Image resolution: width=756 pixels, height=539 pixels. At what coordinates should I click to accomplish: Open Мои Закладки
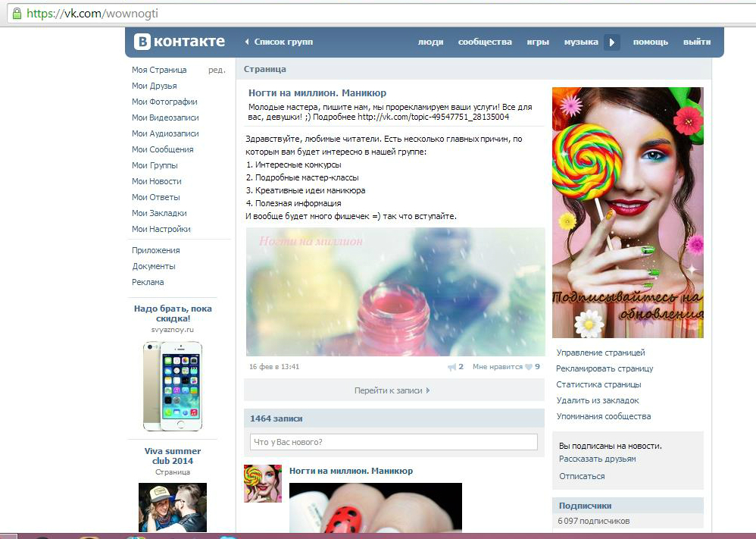point(159,213)
